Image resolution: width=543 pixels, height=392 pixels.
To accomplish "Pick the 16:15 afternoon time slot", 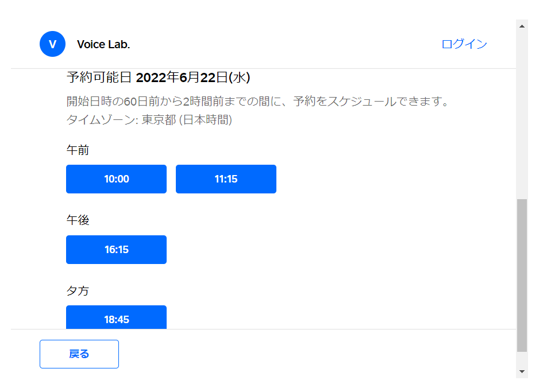I will [x=116, y=250].
